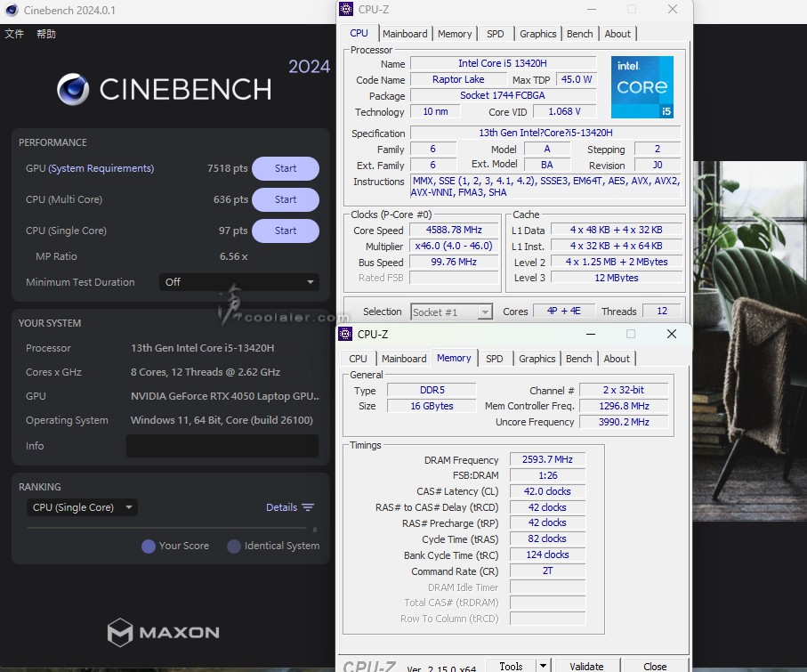Image resolution: width=807 pixels, height=672 pixels.
Task: Click the Identical System legend dot
Action: (x=234, y=547)
